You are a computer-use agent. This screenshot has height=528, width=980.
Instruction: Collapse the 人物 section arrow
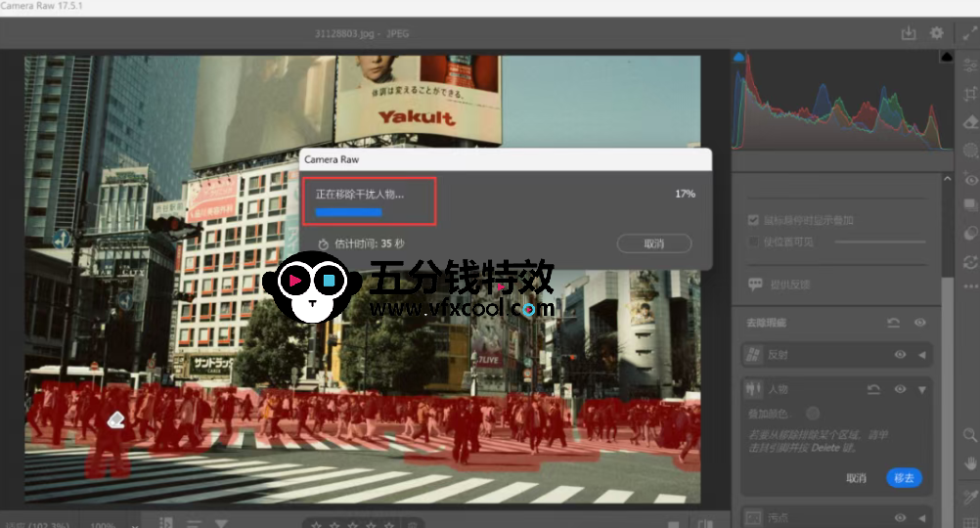pos(921,389)
